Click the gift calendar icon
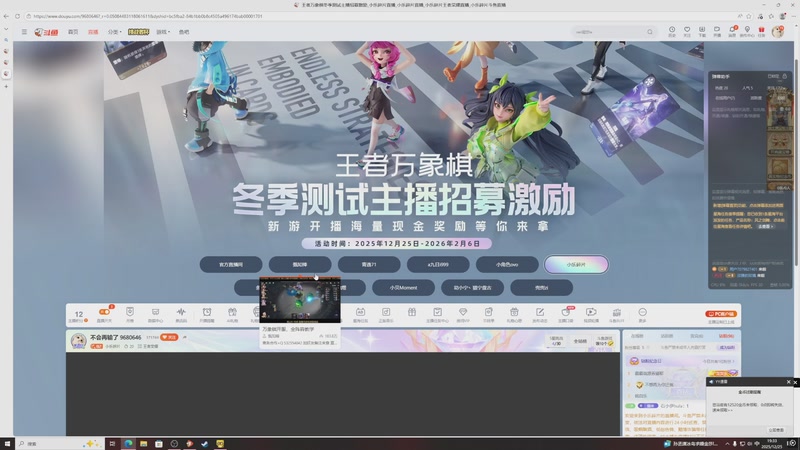The image size is (800, 450). (514, 314)
